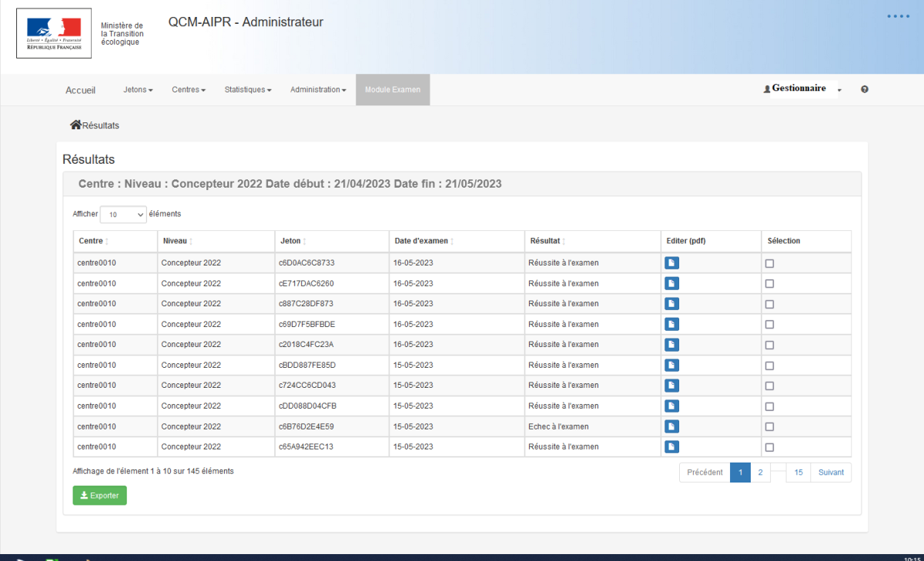Expand the Jetons menu
This screenshot has width=924, height=561.
click(138, 90)
